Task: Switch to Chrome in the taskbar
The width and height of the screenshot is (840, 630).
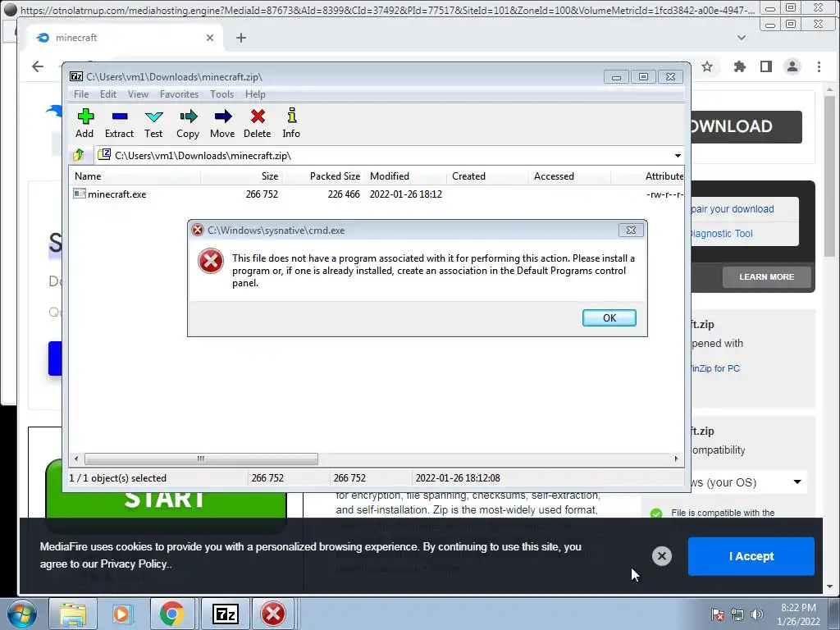Action: point(171,614)
